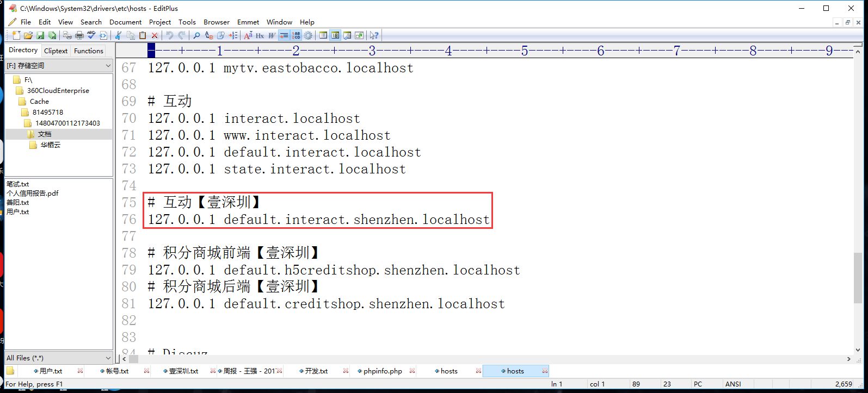
Task: Click the editor's horizontal scrollbar left arrow
Action: point(124,359)
